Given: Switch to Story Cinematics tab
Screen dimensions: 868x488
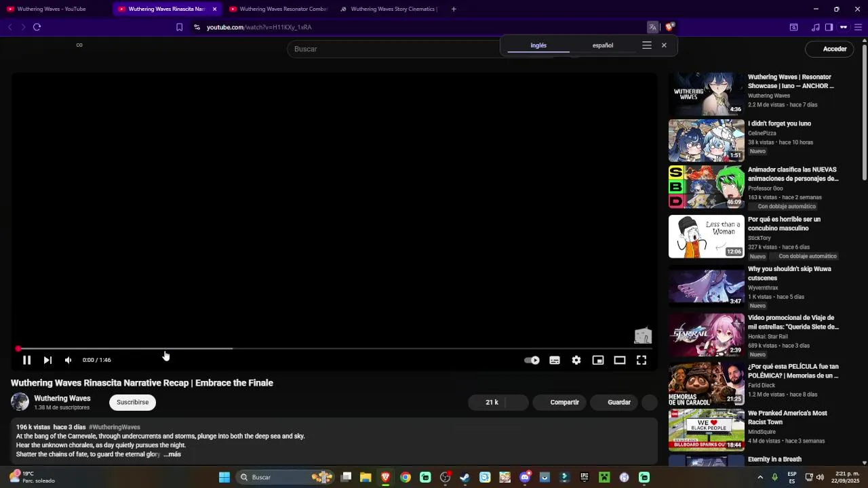Looking at the screenshot, I should (x=389, y=9).
